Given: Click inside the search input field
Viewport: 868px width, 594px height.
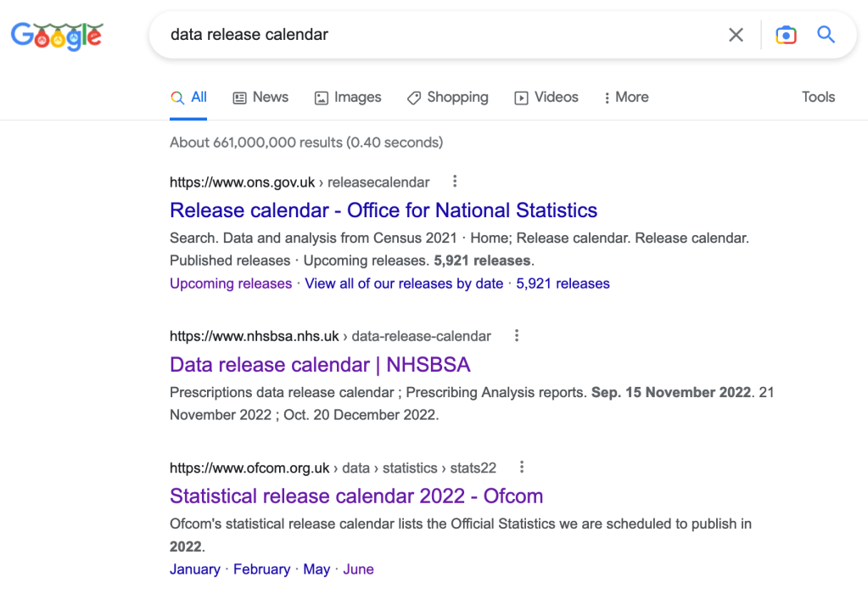Looking at the screenshot, I should [424, 35].
